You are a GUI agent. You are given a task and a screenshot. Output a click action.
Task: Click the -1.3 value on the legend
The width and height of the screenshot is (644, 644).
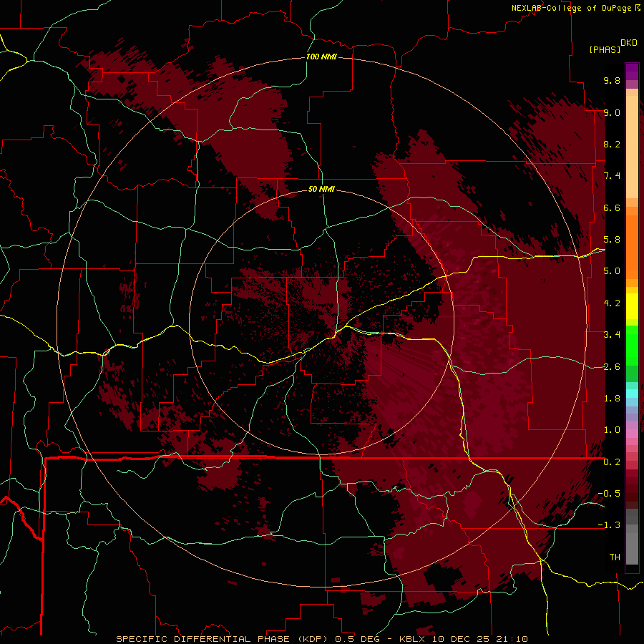point(609,525)
